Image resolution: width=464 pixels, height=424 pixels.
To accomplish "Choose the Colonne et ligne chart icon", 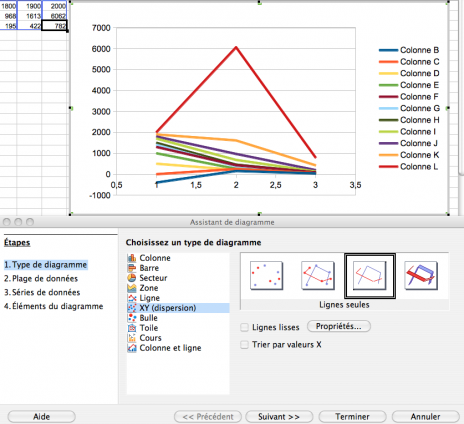I will pos(132,348).
